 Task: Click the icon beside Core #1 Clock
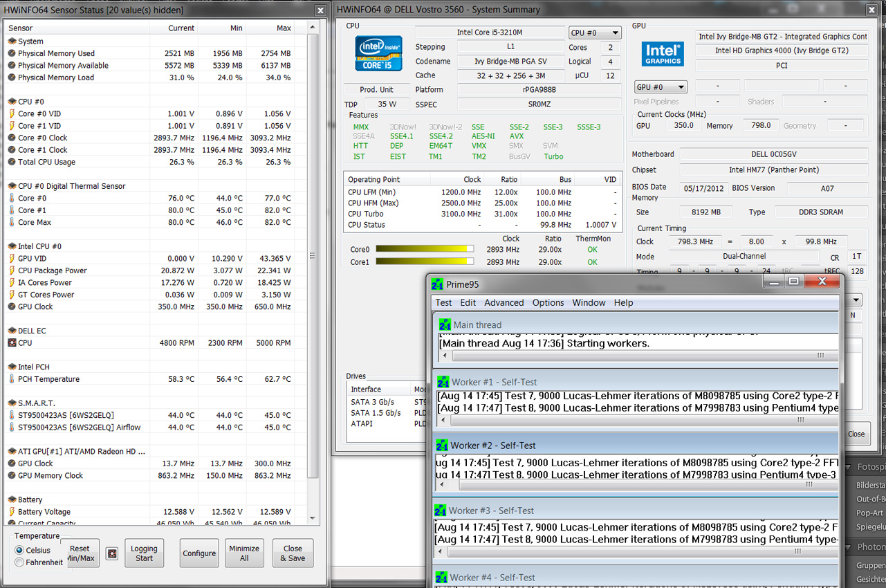click(x=12, y=149)
